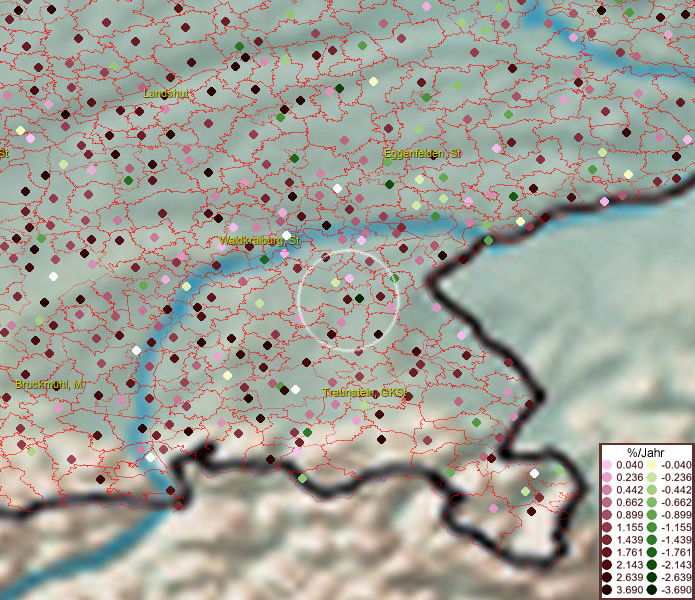
Task: Click the -1.439 legend value
Action: 676,540
